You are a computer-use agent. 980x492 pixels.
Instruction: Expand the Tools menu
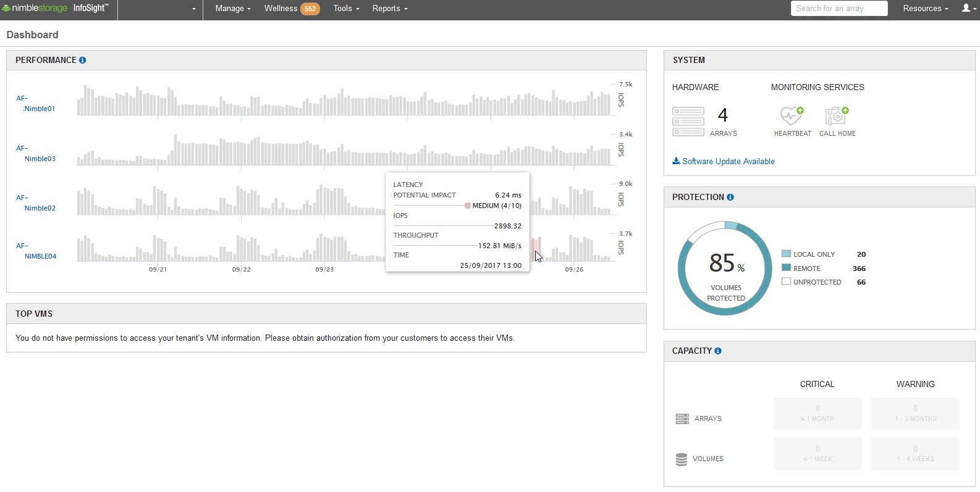click(346, 9)
